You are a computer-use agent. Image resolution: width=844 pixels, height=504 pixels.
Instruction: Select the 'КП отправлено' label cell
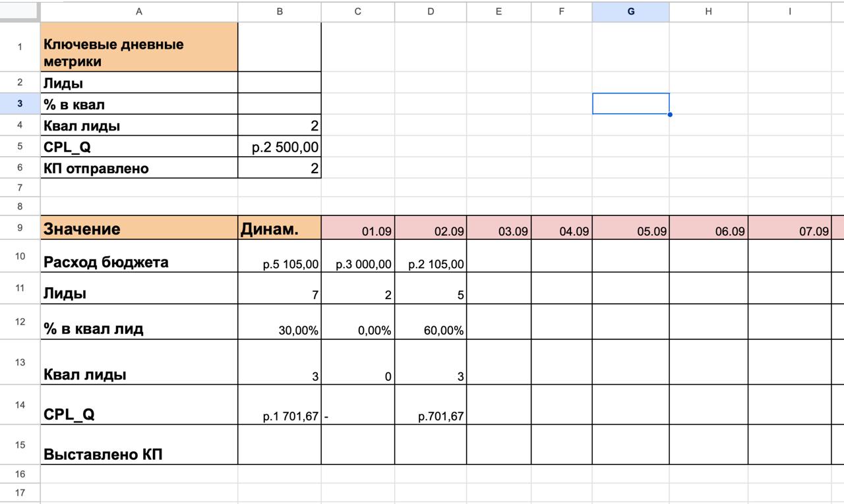[138, 168]
